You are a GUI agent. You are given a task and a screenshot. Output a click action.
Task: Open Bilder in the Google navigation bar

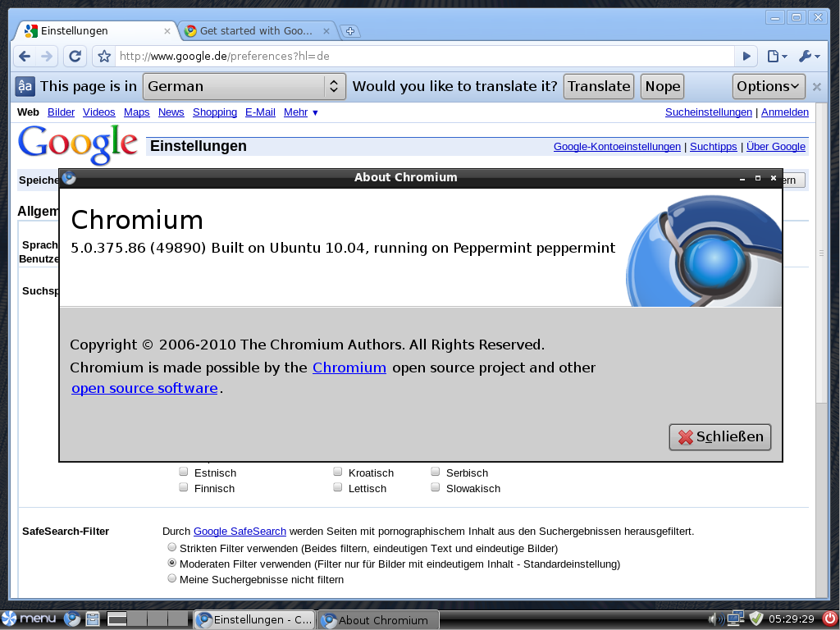coord(61,112)
